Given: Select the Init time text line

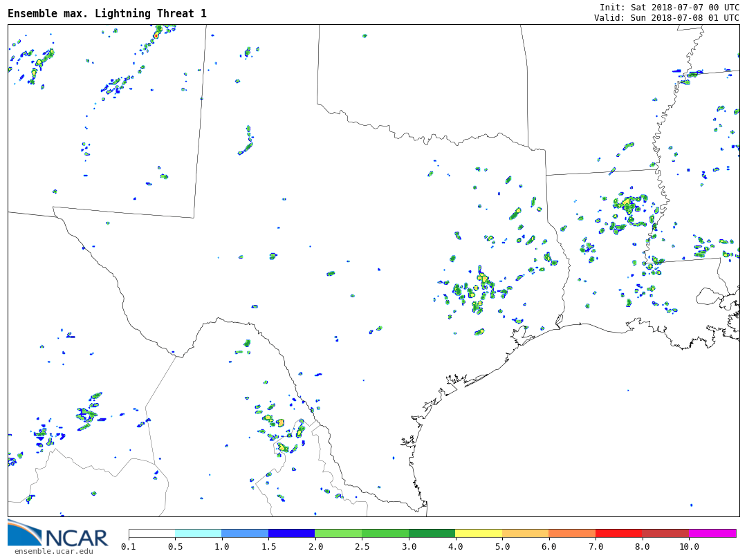Looking at the screenshot, I should [669, 7].
